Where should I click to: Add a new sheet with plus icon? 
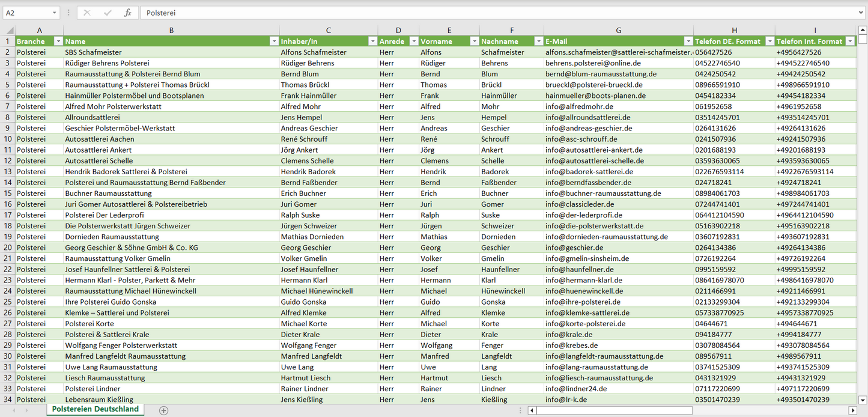click(163, 410)
